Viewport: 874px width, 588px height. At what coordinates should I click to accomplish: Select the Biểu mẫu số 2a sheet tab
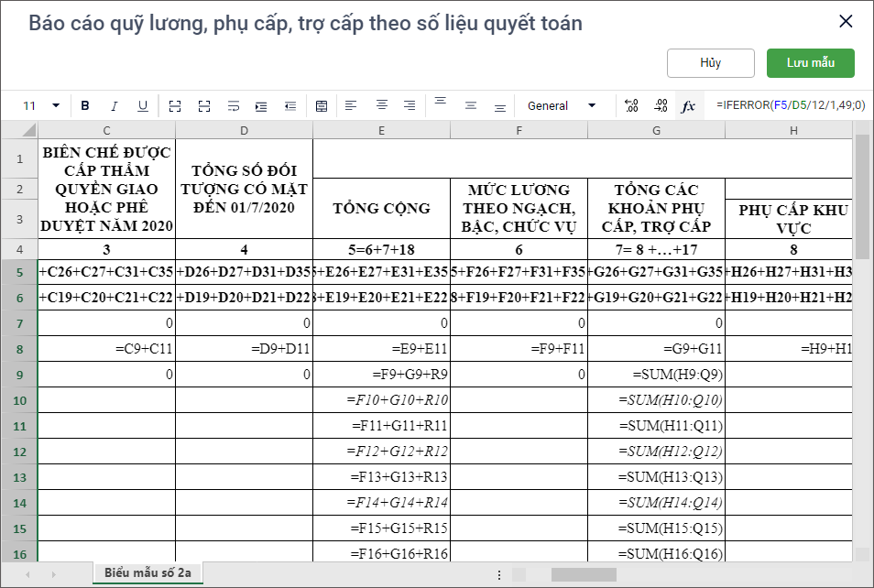click(147, 573)
